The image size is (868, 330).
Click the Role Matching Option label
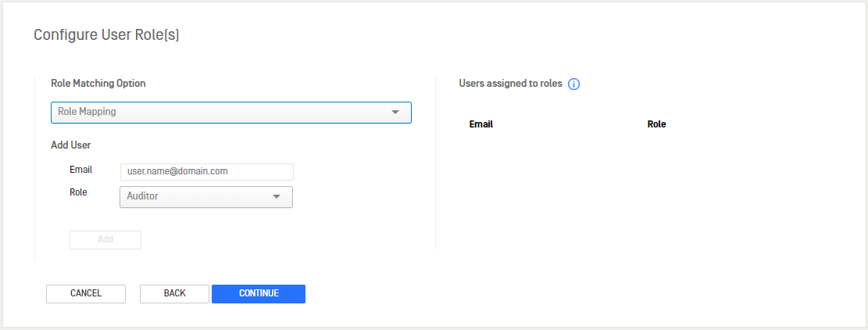point(98,83)
